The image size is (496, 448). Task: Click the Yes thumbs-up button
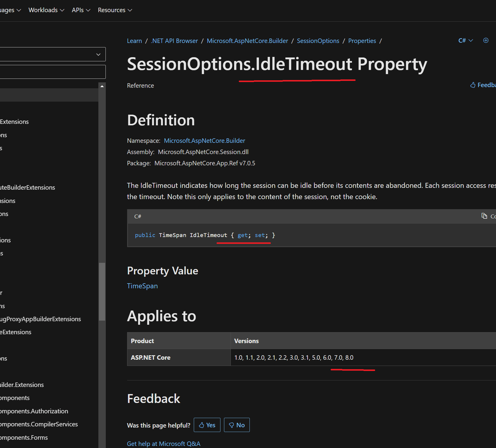point(207,425)
